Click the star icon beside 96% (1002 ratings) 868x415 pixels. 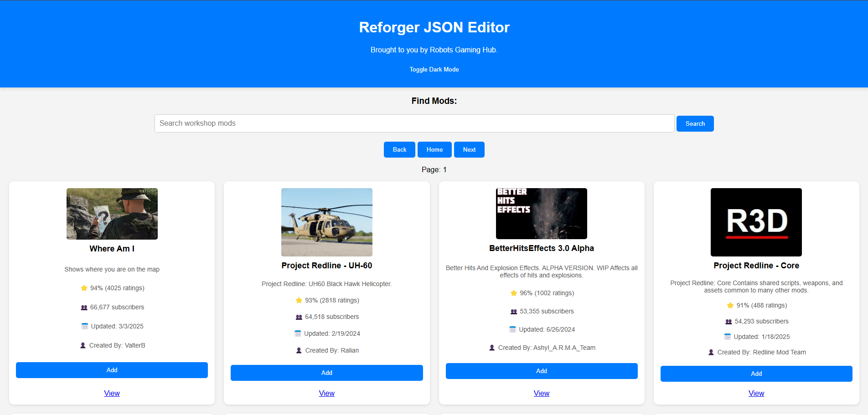click(x=514, y=293)
